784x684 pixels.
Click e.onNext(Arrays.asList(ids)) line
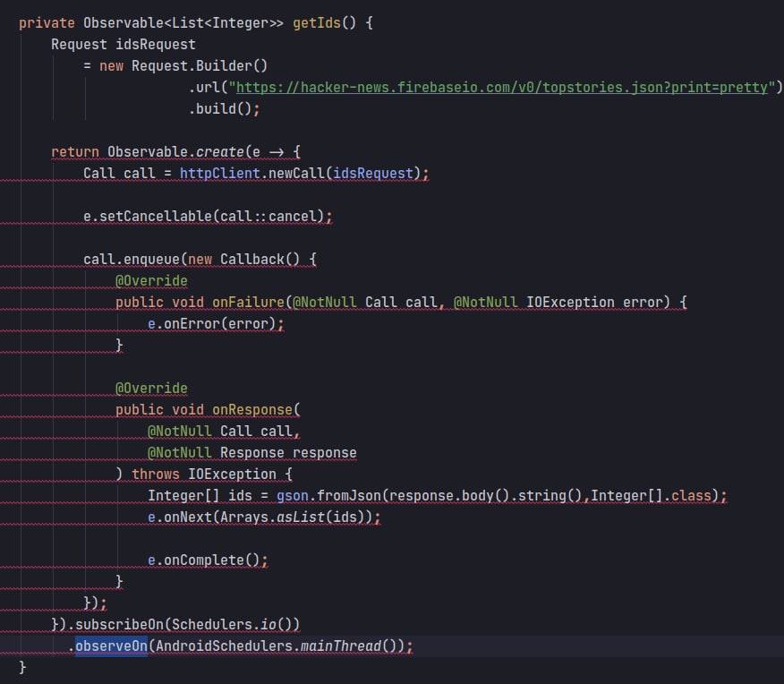(264, 517)
